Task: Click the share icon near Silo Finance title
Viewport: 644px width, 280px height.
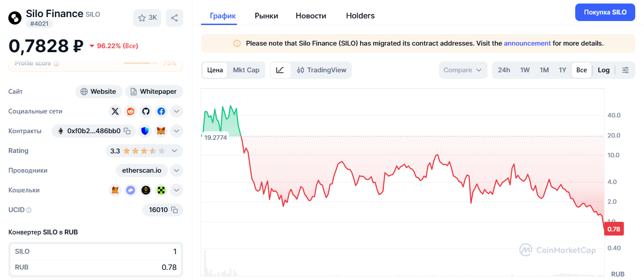Action: pyautogui.click(x=174, y=18)
